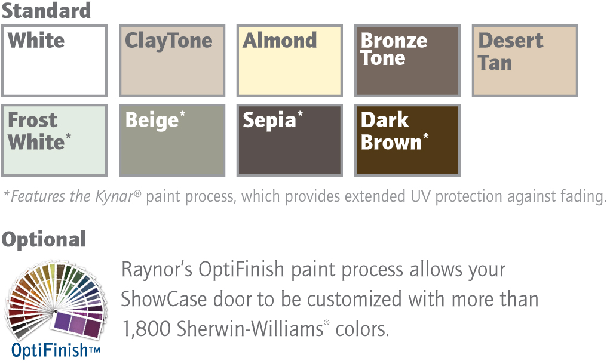Pick the Almond color swatch

click(x=290, y=61)
